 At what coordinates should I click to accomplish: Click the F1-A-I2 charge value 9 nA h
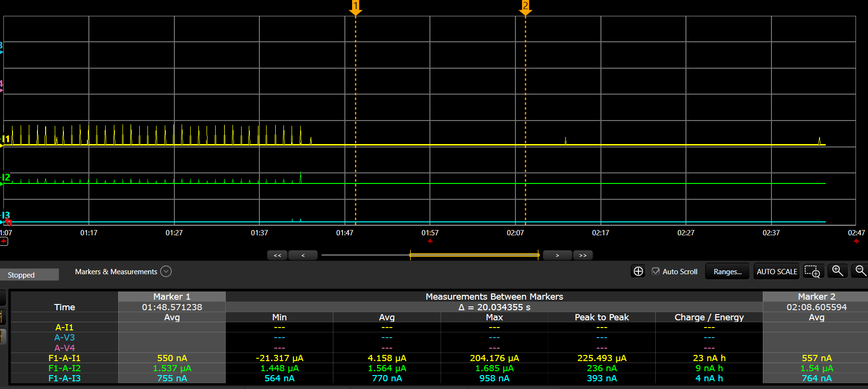pyautogui.click(x=709, y=368)
